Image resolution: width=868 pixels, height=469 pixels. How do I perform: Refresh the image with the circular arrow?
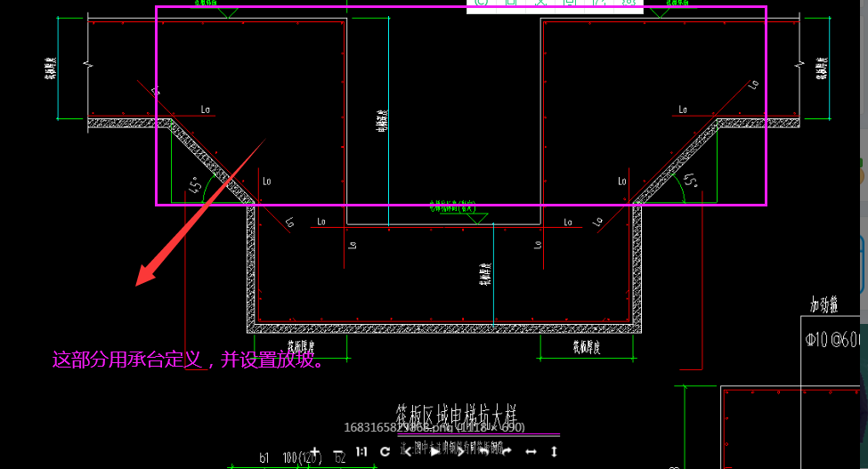(x=385, y=452)
